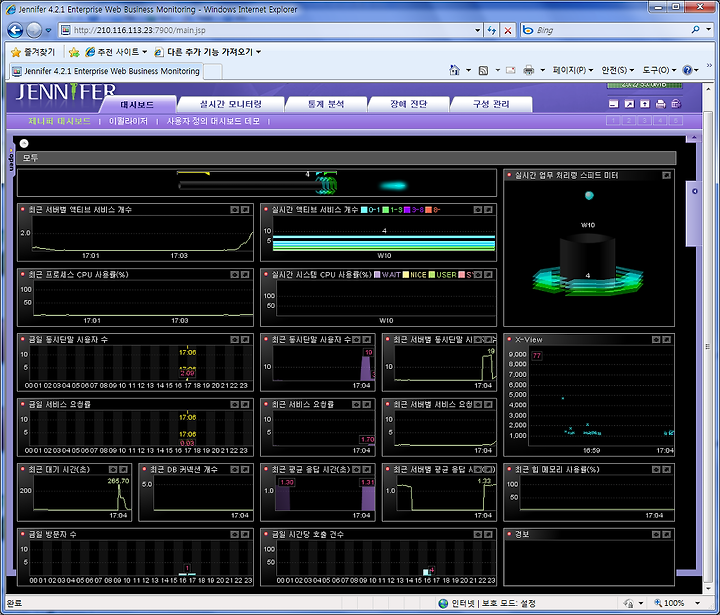
Task: Switch to the 통계 분석 tab
Action: pos(326,104)
